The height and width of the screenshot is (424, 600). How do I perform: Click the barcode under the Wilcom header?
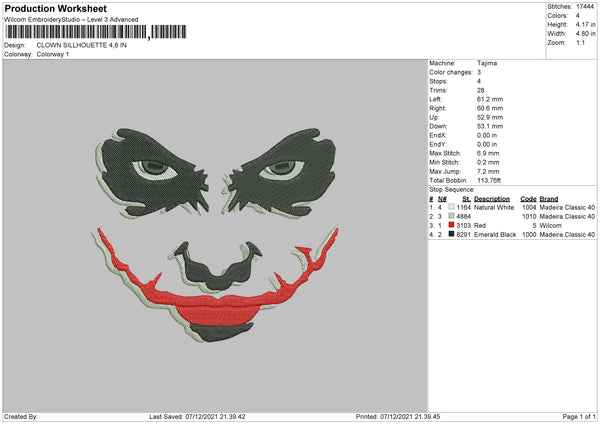[96, 32]
